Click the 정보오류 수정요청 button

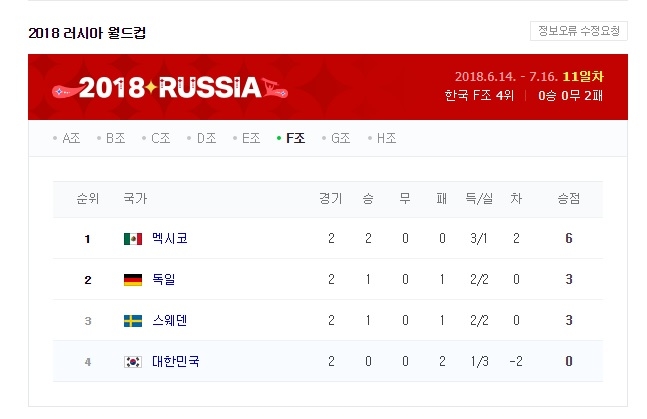tap(579, 30)
